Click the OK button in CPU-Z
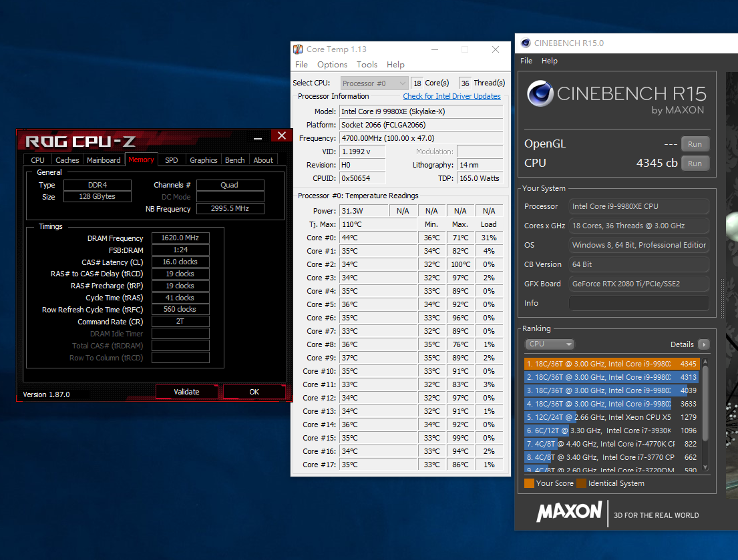 coord(254,392)
